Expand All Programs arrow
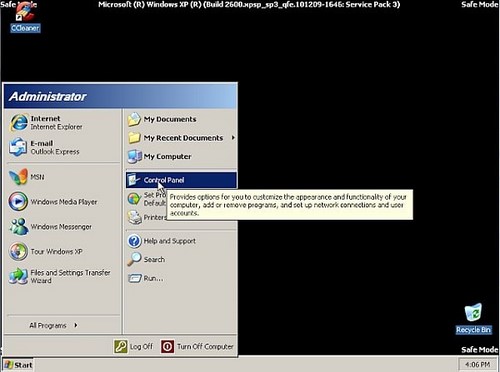The width and height of the screenshot is (500, 372). click(76, 325)
